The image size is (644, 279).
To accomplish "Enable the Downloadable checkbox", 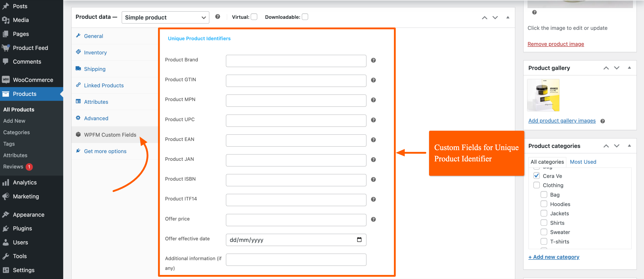I will tap(305, 17).
